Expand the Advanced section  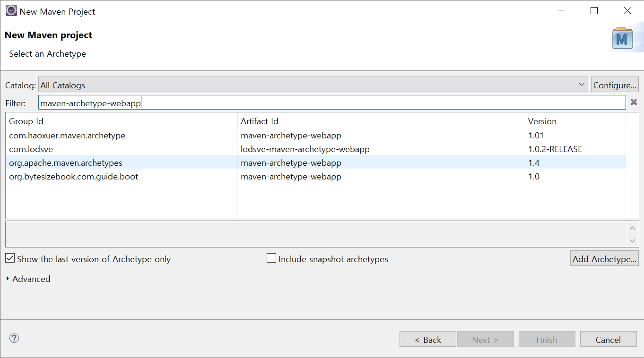coord(28,279)
